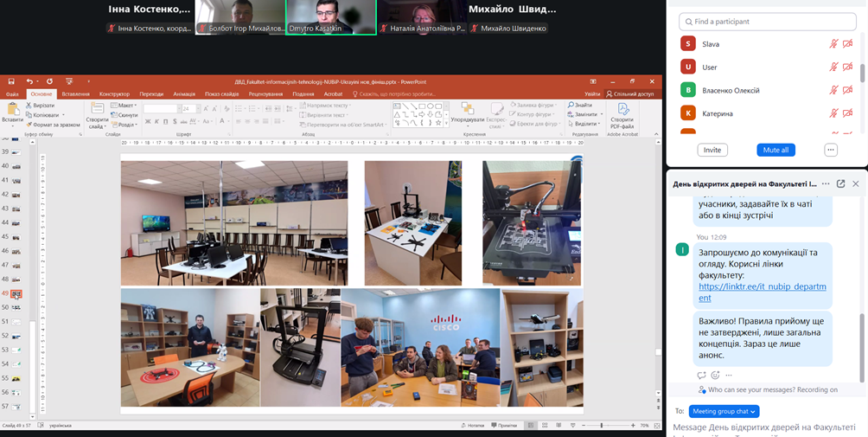Open the Файл tab
Screen dimensions: 868x437
pos(12,94)
